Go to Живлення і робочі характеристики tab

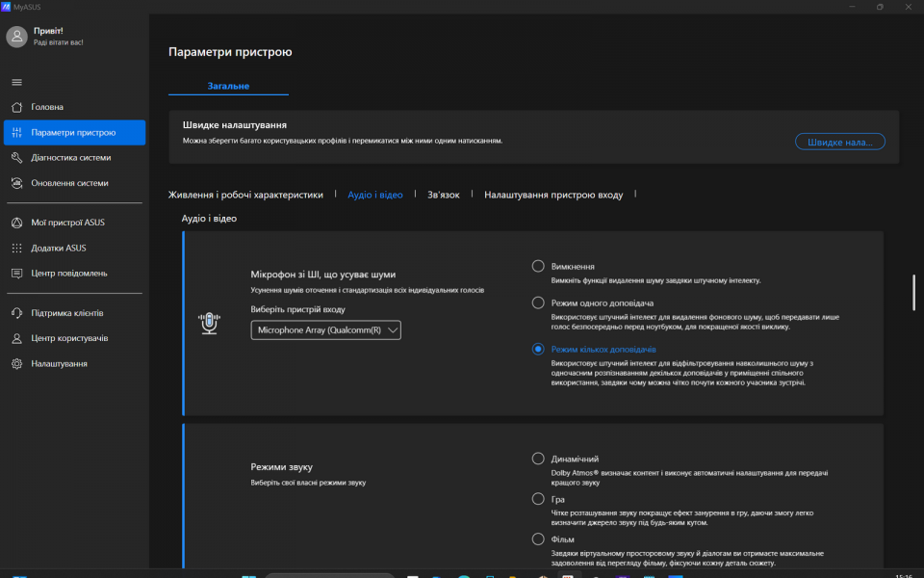245,195
